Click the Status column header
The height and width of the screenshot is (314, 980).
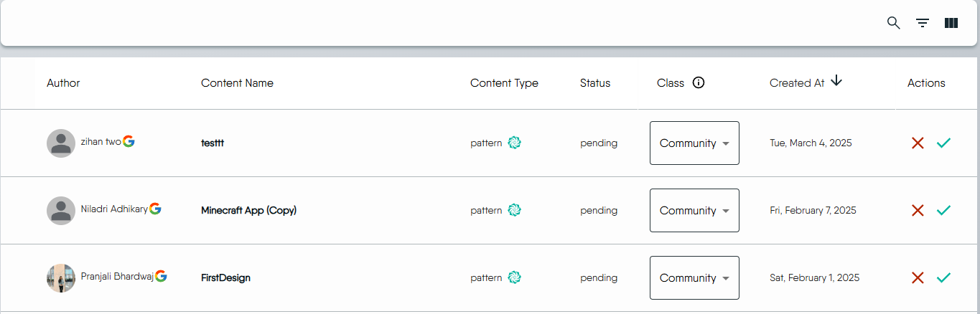pyautogui.click(x=595, y=83)
